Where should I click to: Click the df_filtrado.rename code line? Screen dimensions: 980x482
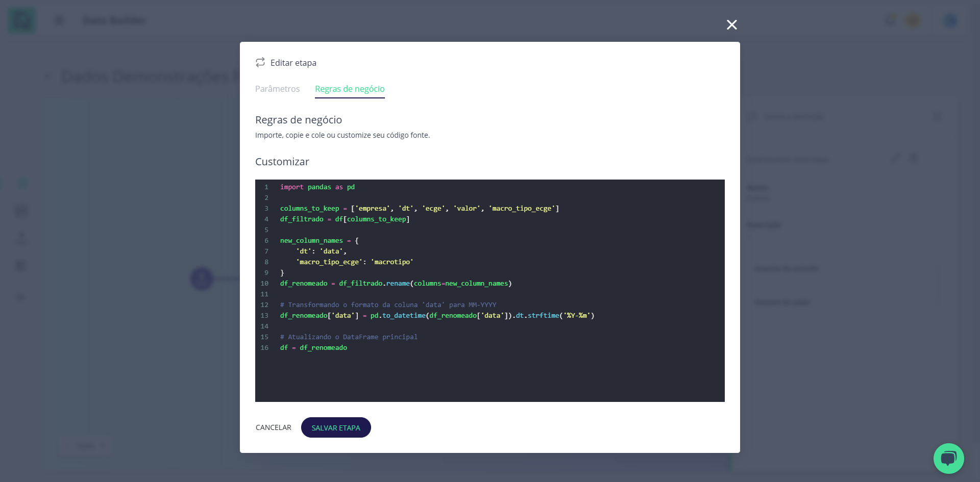(x=396, y=284)
